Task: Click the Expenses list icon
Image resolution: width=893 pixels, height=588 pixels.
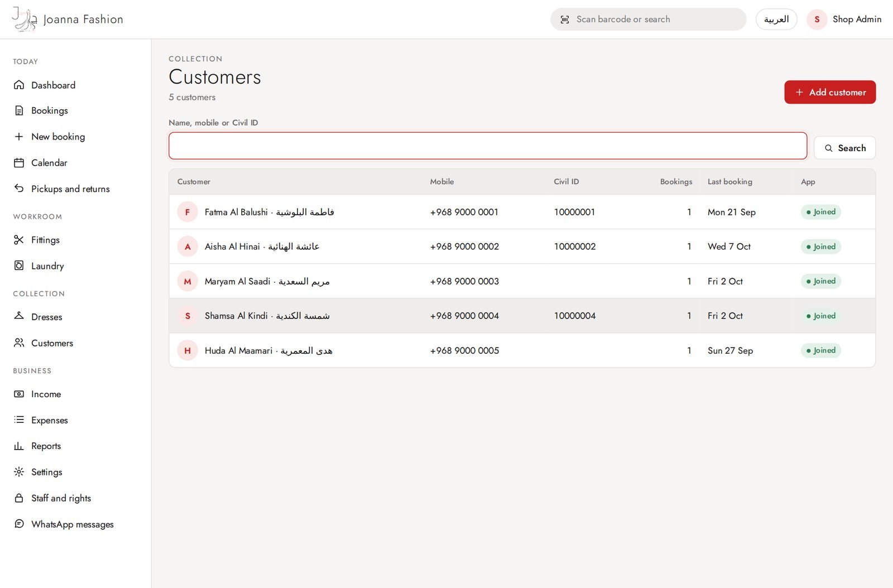Action: pos(19,420)
